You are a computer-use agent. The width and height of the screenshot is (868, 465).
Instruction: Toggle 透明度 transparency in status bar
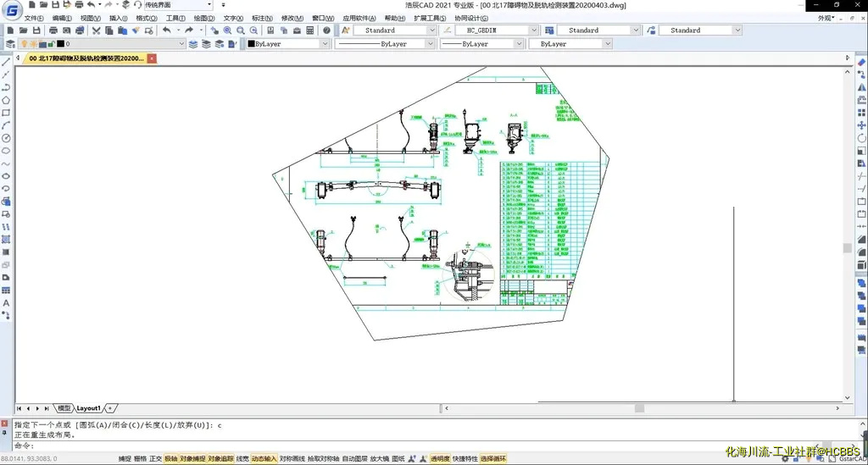pos(440,459)
